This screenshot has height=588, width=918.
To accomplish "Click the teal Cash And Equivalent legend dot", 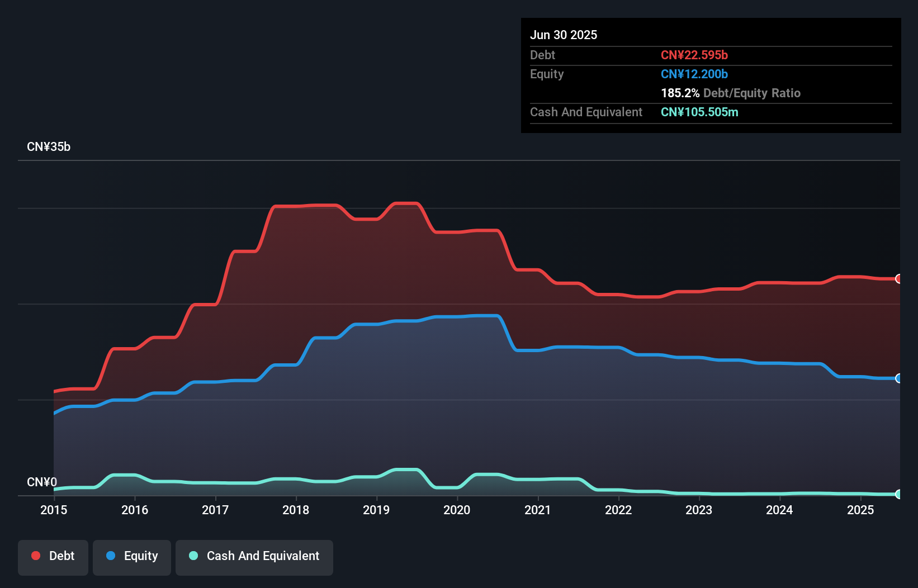I will 193,556.
